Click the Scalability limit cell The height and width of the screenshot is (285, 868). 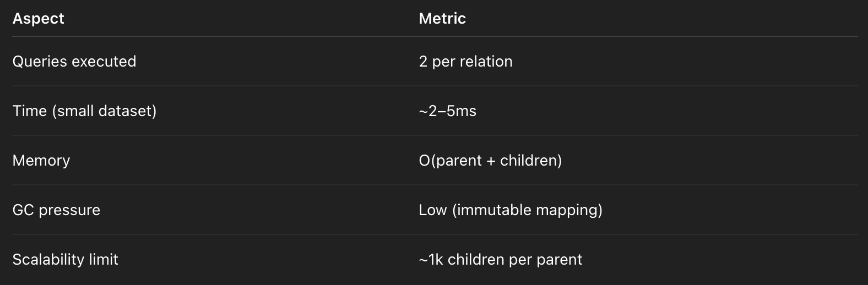(x=66, y=260)
